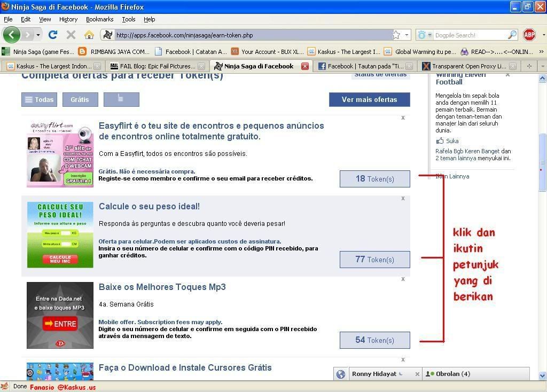Close the Ninja Saga di Facebook tab
The width and height of the screenshot is (547, 392).
305,66
